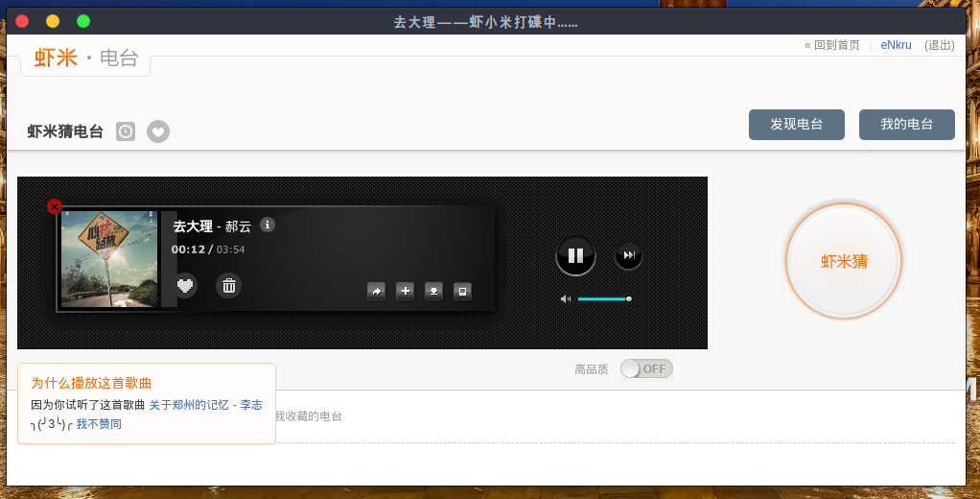The height and width of the screenshot is (499, 980).
Task: Click the 为什么播放这首歌曲 heading
Action: coord(91,383)
